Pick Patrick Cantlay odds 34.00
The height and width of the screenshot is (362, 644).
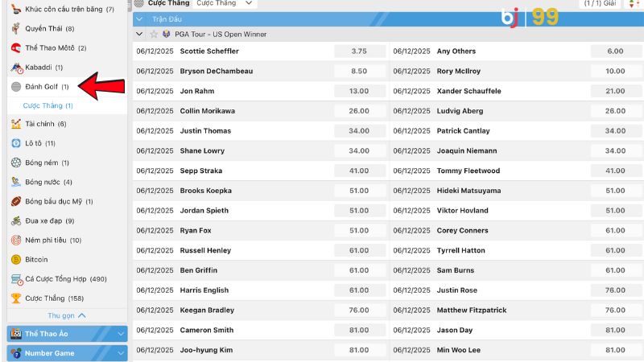click(x=615, y=131)
